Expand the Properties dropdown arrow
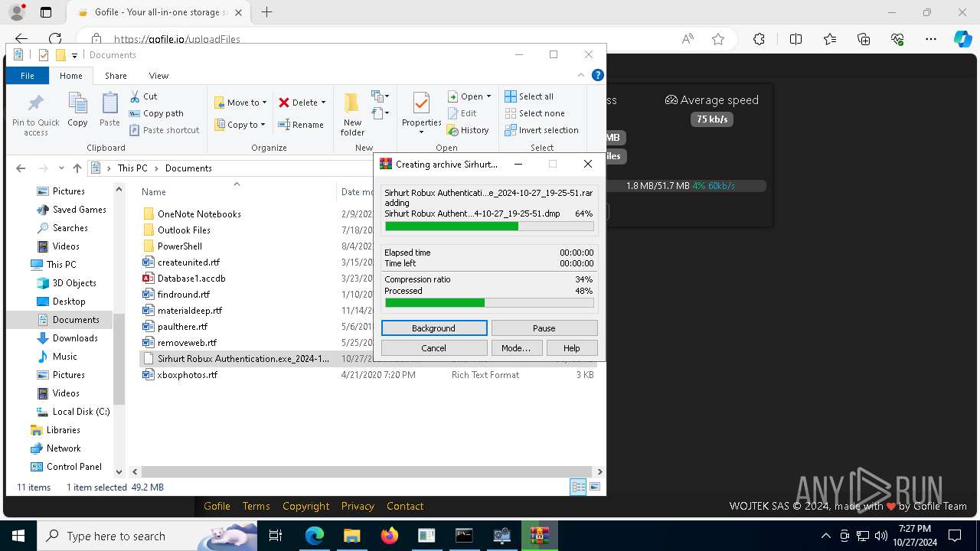 421,132
